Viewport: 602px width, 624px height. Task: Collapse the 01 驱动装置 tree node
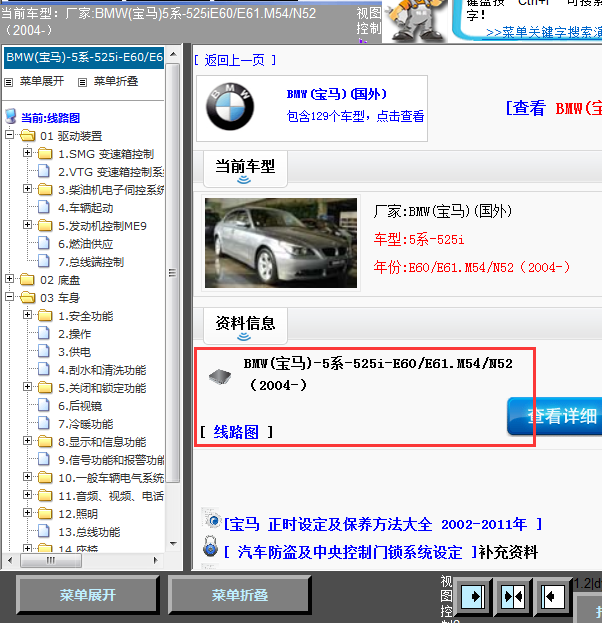click(9, 135)
